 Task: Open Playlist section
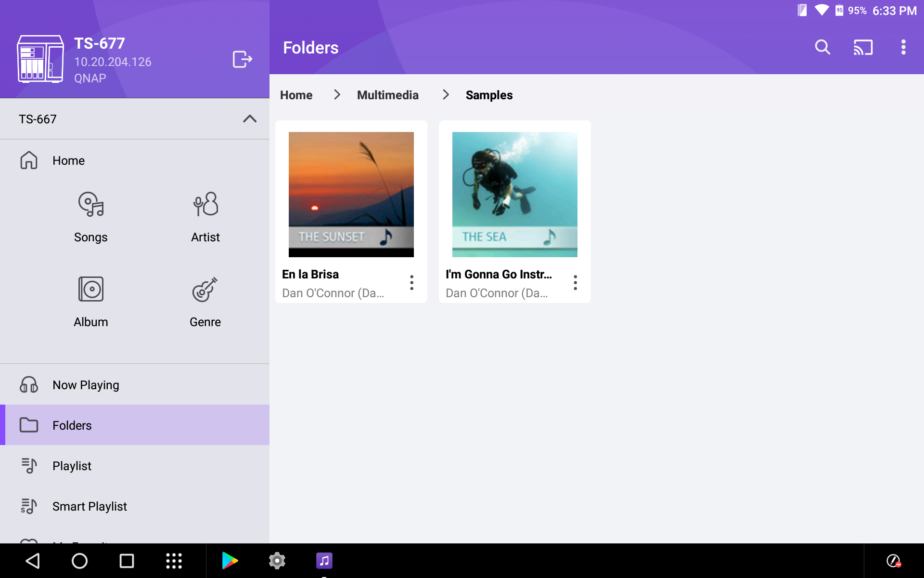(135, 466)
